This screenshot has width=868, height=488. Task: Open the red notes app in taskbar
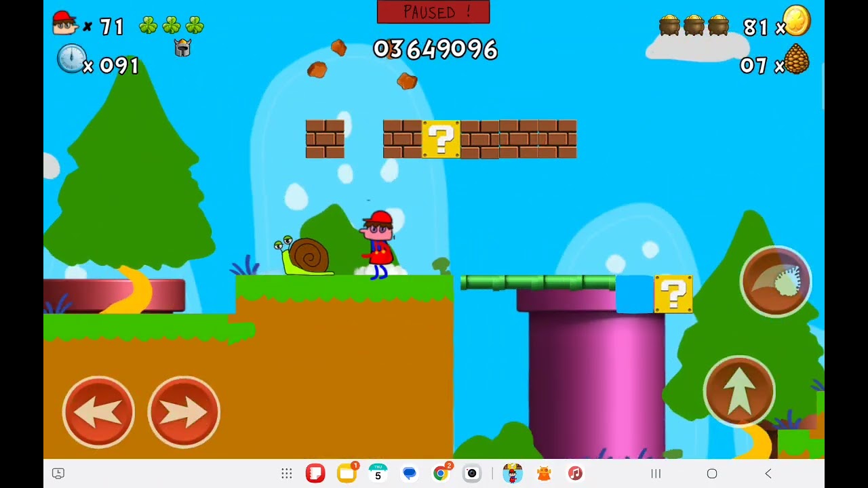(x=315, y=473)
